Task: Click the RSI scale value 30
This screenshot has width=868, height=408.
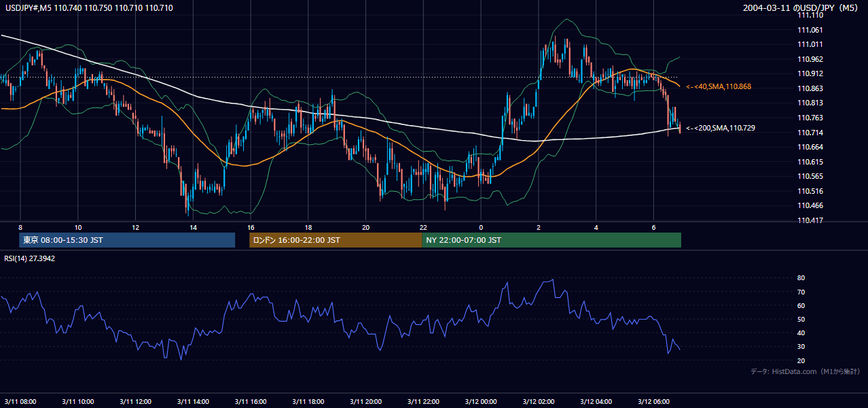Action: [x=801, y=346]
